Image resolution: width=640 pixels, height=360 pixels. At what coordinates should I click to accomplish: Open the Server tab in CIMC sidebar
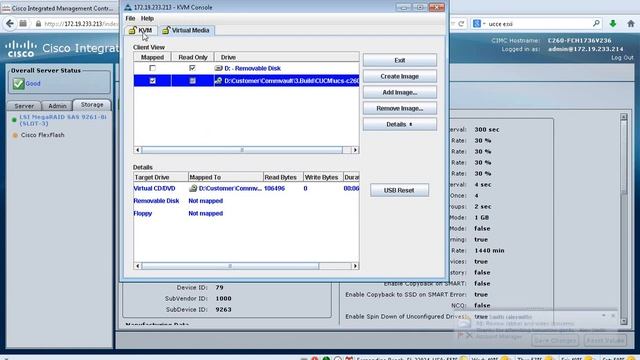pyautogui.click(x=24, y=106)
